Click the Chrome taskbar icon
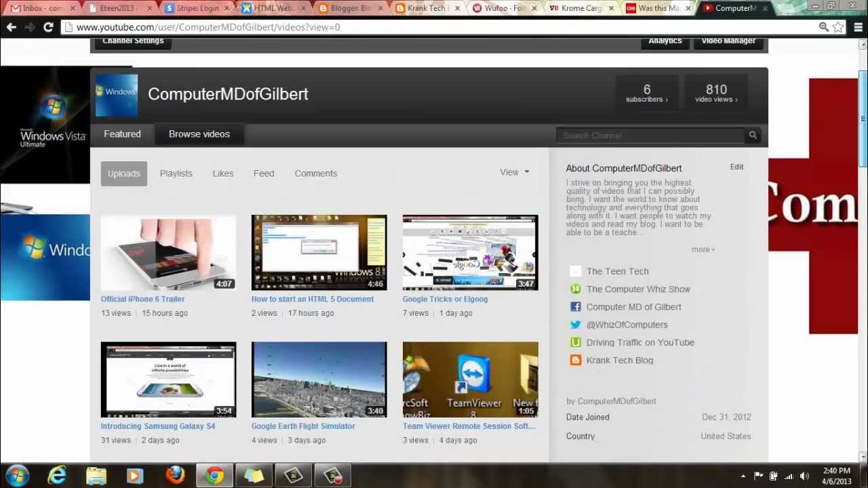This screenshot has width=868, height=488. coord(214,476)
